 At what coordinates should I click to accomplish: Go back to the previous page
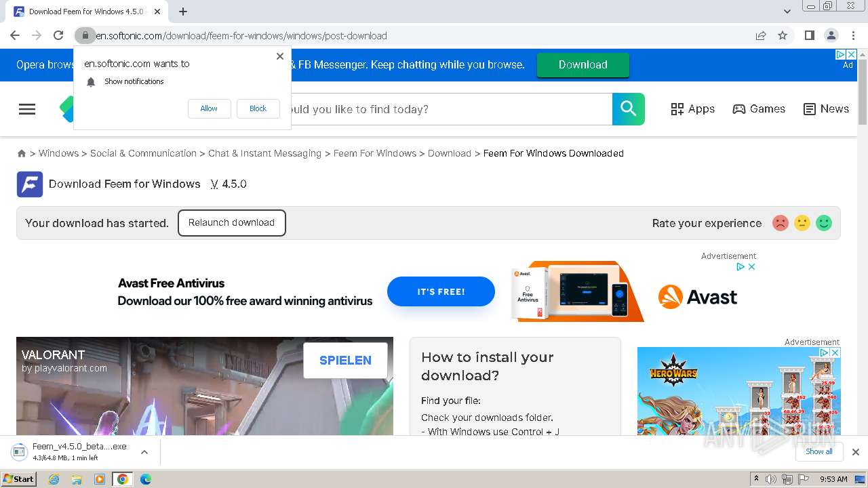(15, 35)
